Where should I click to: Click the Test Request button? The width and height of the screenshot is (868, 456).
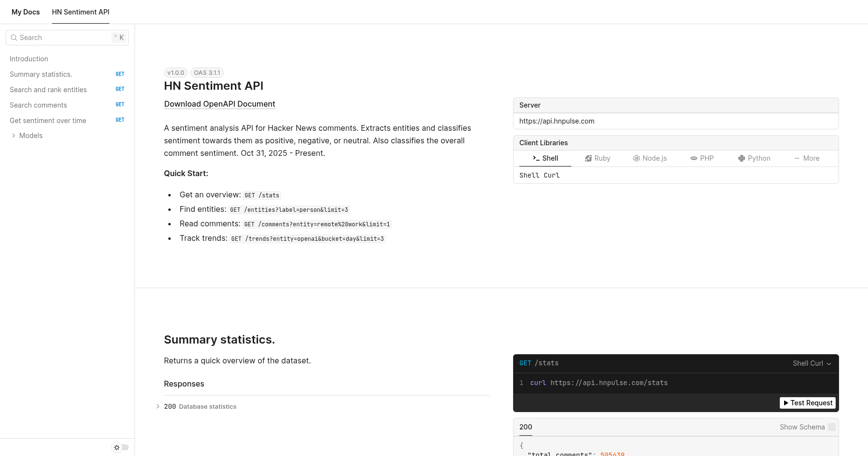point(807,402)
